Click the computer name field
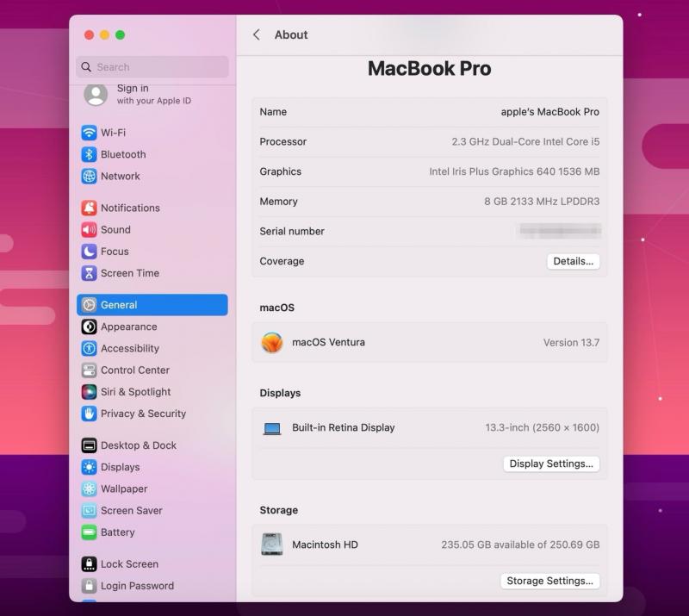The width and height of the screenshot is (689, 616). [x=549, y=112]
